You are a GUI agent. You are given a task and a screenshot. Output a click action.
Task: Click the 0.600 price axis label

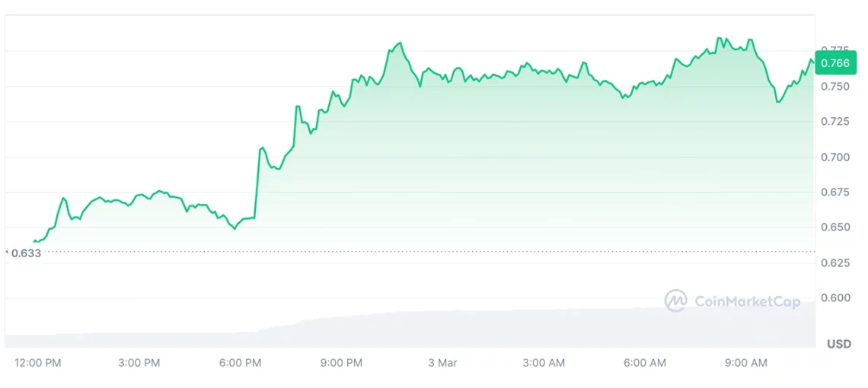coord(835,297)
